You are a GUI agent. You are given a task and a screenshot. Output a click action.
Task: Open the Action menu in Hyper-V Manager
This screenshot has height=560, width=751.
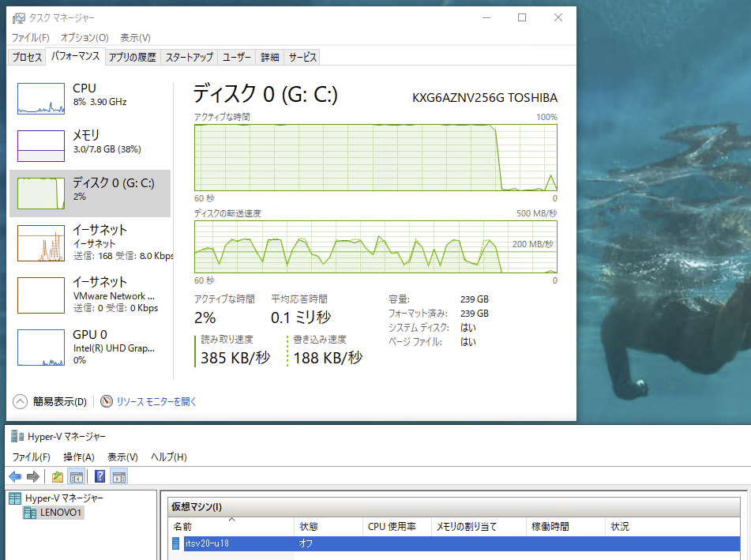click(78, 457)
